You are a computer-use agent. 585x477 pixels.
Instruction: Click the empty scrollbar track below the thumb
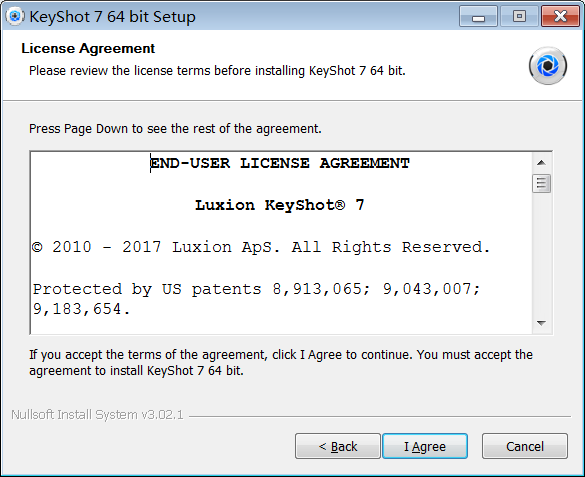point(541,254)
